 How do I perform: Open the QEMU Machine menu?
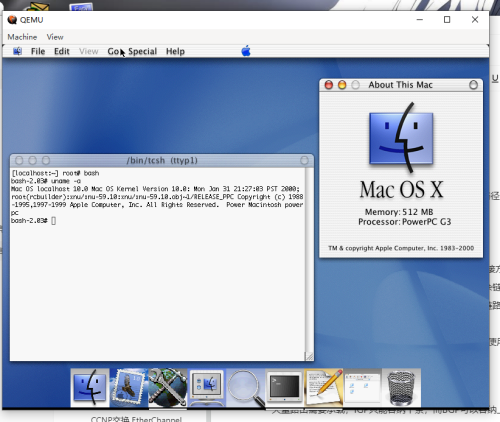pyautogui.click(x=22, y=37)
